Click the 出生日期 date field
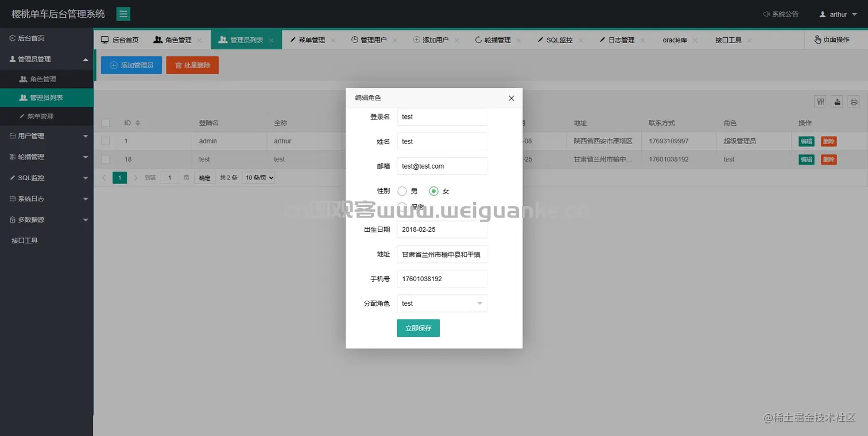The height and width of the screenshot is (436, 868). (x=442, y=229)
